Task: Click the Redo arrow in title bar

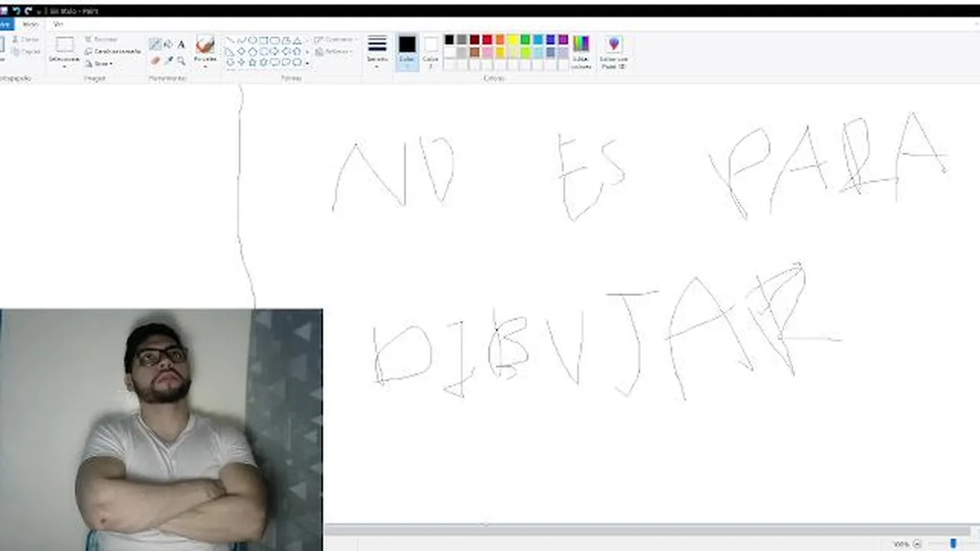Action: pyautogui.click(x=28, y=11)
